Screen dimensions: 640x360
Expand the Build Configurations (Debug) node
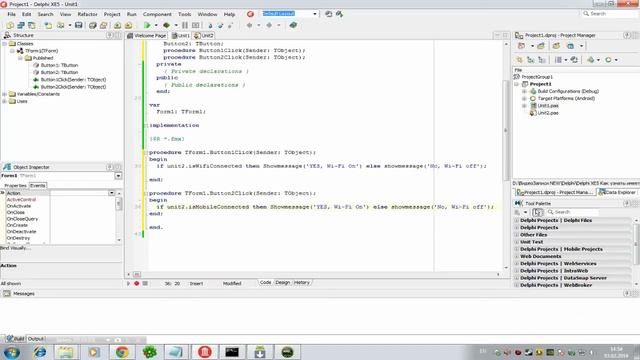tap(524, 91)
